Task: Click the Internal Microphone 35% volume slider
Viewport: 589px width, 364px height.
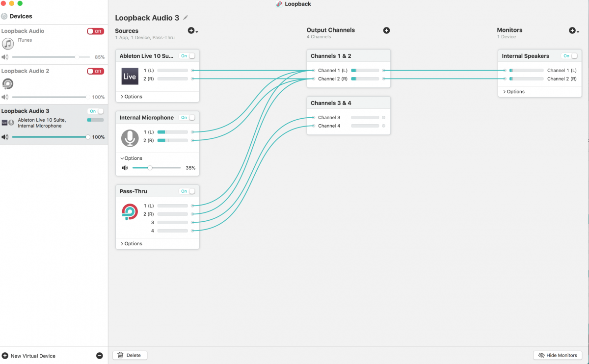Action: (x=157, y=168)
